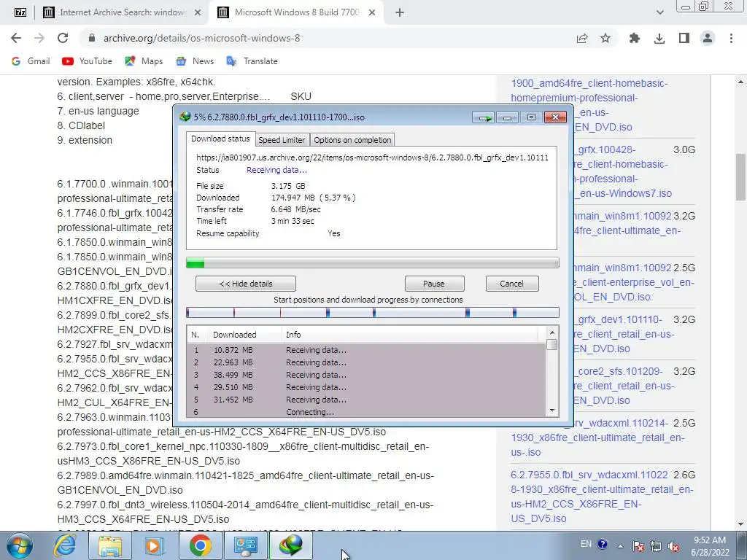Click the share page icon in address bar
The image size is (747, 560).
581,38
